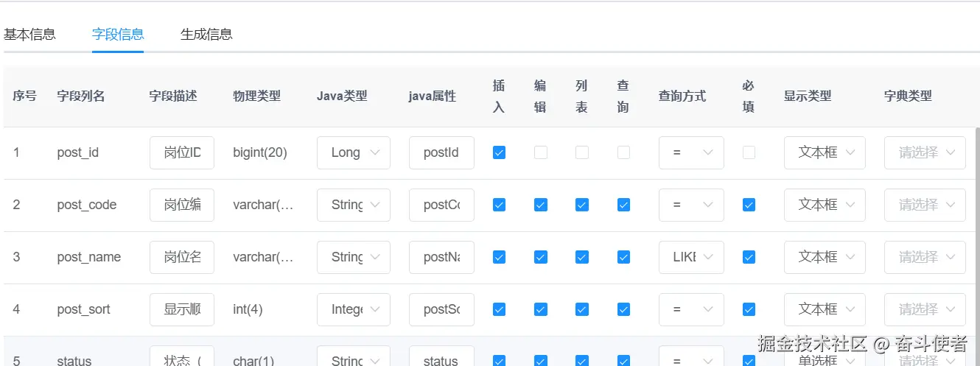This screenshot has width=980, height=366.
Task: Click the java属性 input for post_name
Action: pyautogui.click(x=441, y=257)
